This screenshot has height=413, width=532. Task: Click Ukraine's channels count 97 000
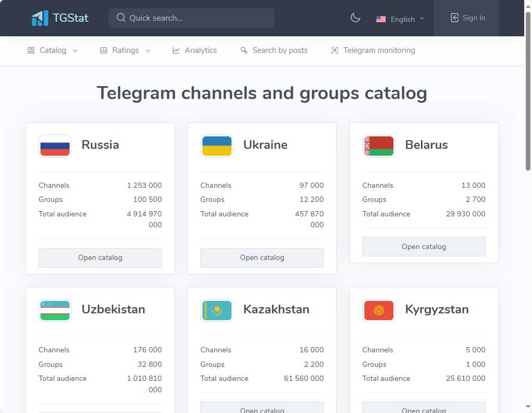click(x=311, y=185)
